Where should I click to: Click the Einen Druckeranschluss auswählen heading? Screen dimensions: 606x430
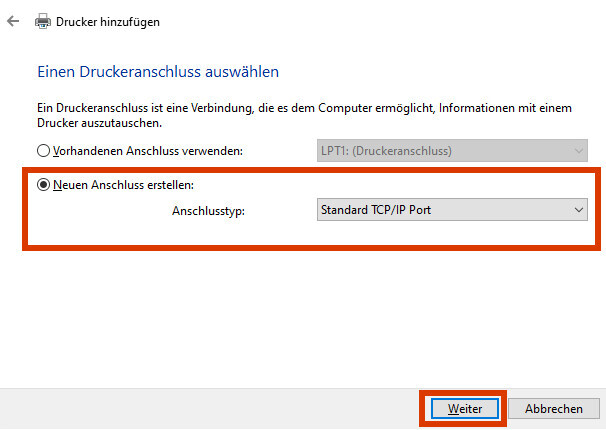pos(158,72)
